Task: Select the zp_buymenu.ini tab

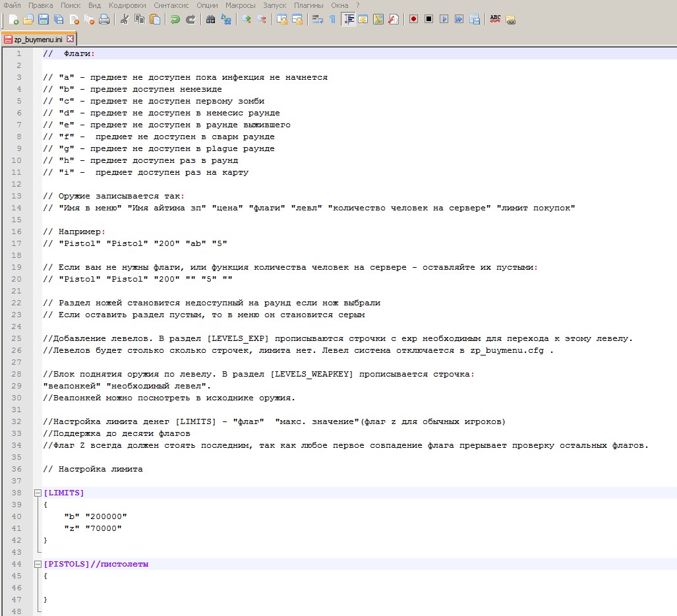Action: (38, 40)
